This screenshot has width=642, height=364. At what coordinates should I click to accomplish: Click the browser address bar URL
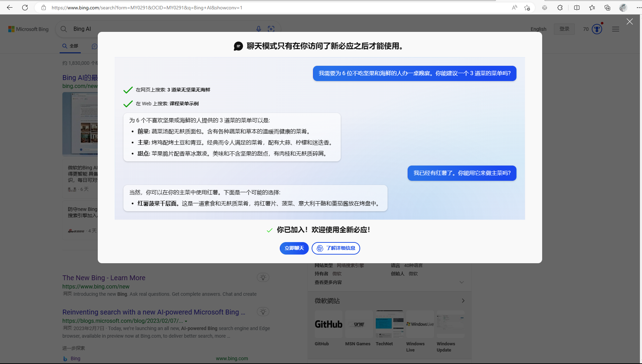pos(147,8)
